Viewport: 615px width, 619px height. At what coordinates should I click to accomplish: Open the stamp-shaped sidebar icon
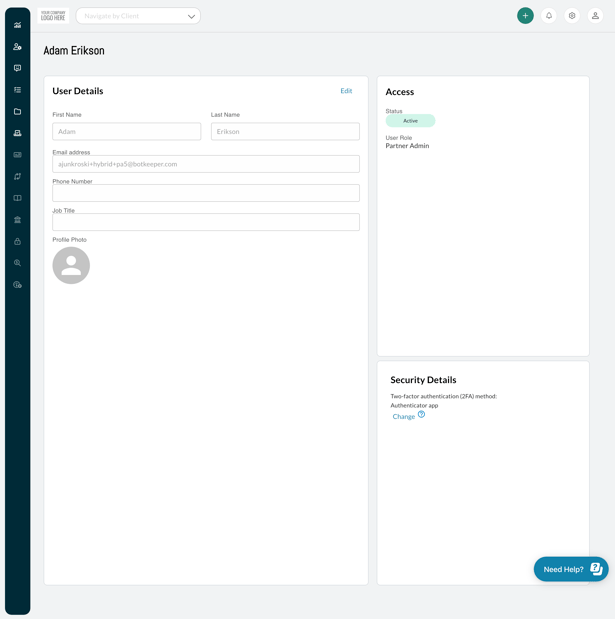pyautogui.click(x=17, y=133)
